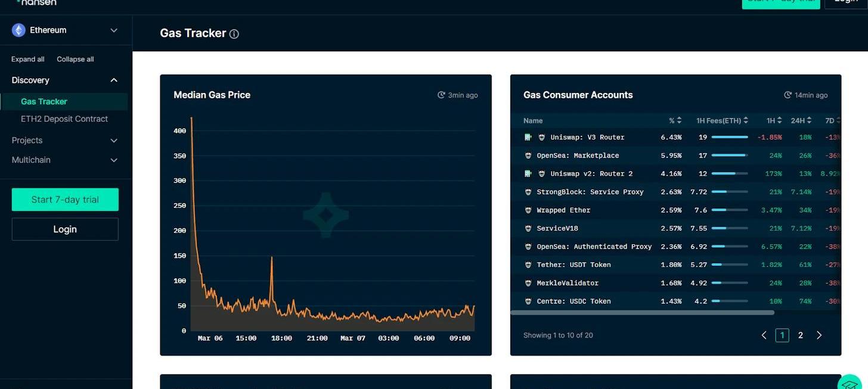The height and width of the screenshot is (389, 868).
Task: Click the sidebar Start 7-day trial button
Action: 65,200
